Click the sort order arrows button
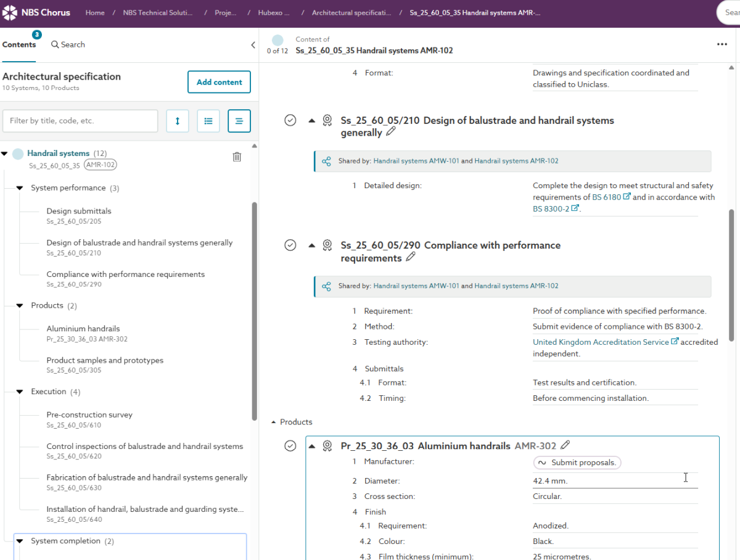Viewport: 740px width, 560px height. coord(178,121)
